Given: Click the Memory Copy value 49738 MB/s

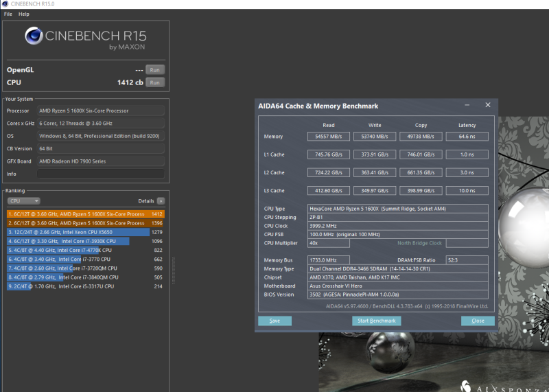Looking at the screenshot, I should tap(421, 136).
